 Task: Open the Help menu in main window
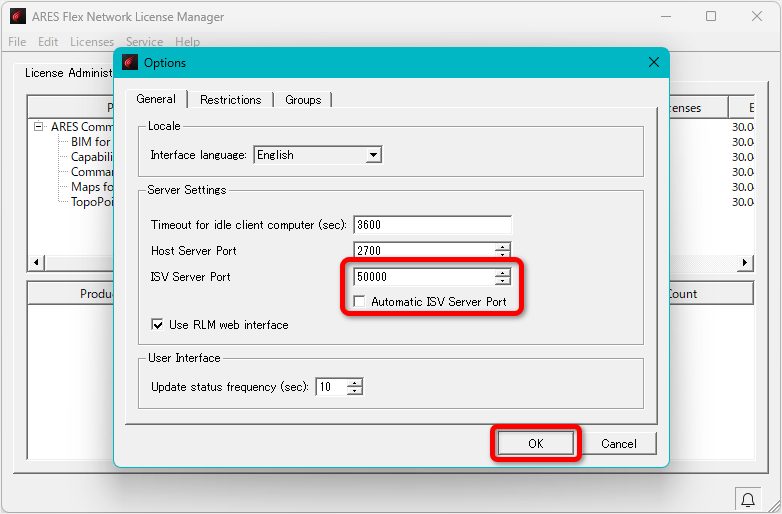tap(187, 42)
